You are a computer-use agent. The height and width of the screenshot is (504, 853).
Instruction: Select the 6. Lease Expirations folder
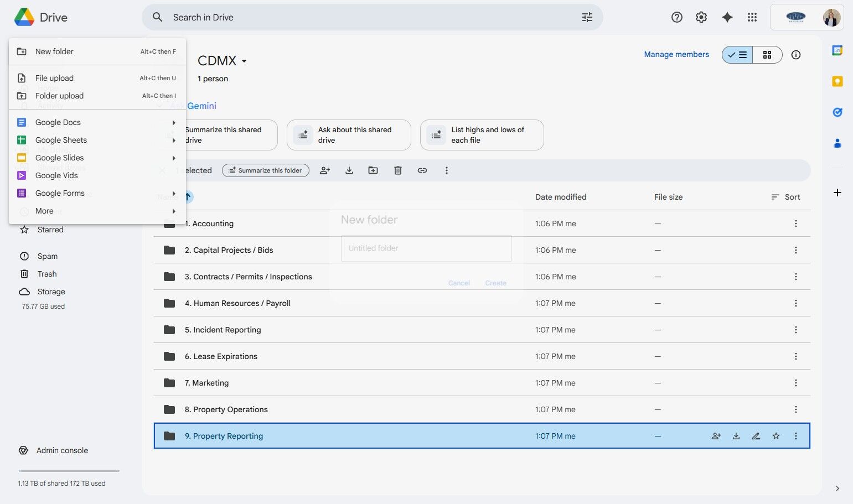pos(482,356)
